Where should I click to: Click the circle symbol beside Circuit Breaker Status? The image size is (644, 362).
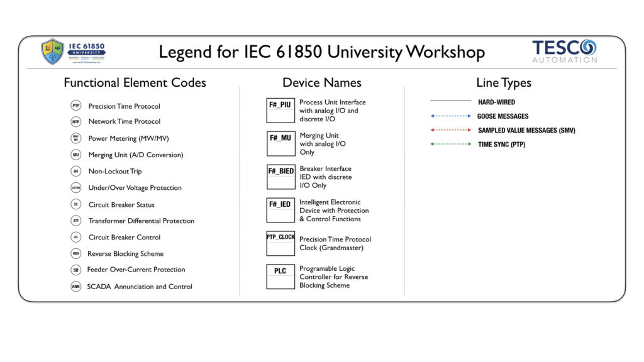tap(76, 204)
